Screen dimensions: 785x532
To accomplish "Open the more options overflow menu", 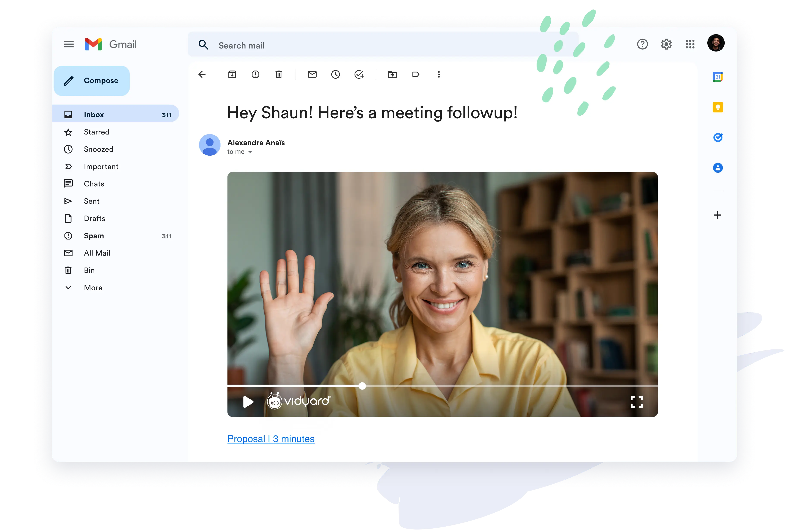I will 439,74.
